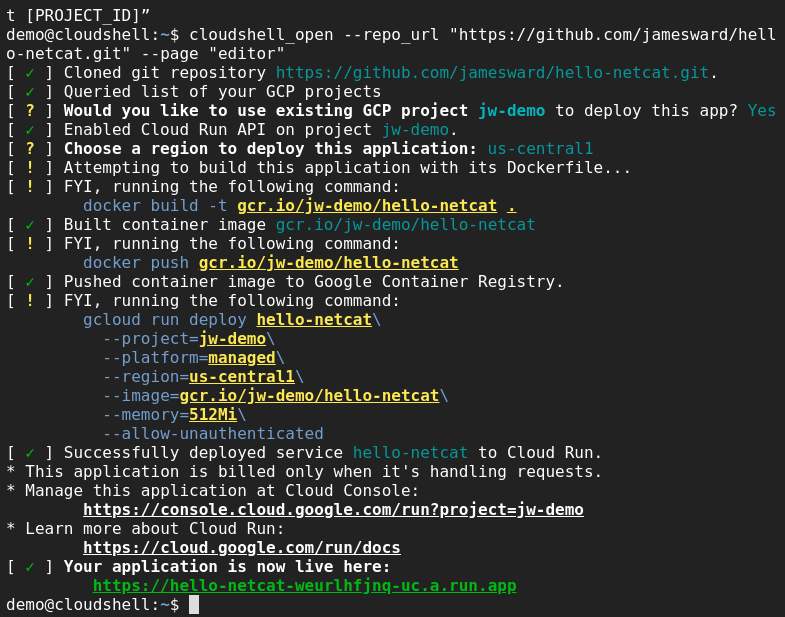This screenshot has width=785, height=617.
Task: Click the --platform=managed flag value
Action: [241, 358]
